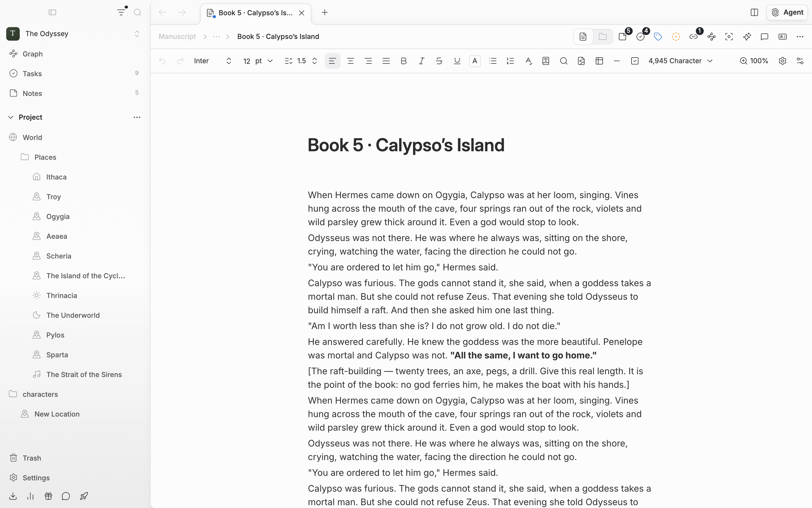
Task: Open the text color swatch
Action: (x=475, y=61)
